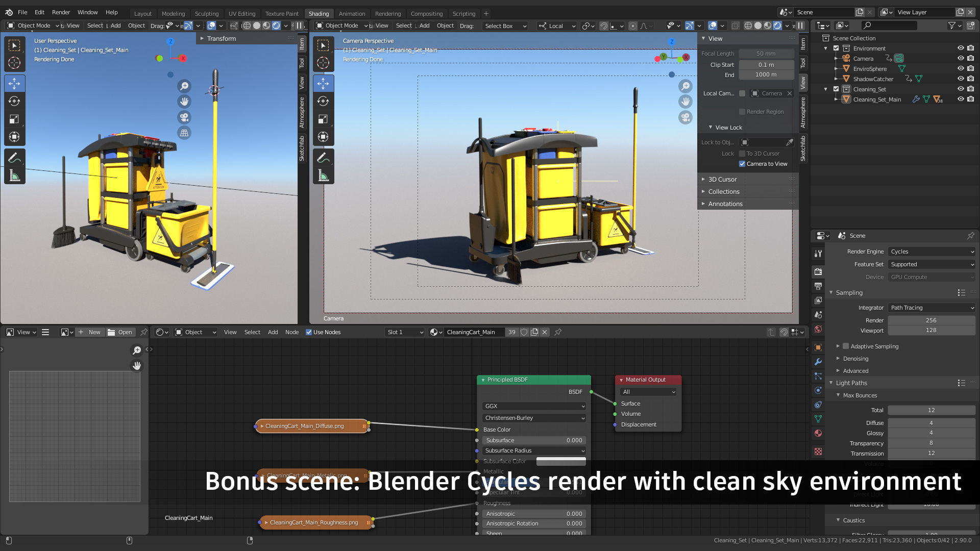This screenshot has height=551, width=980.
Task: Pin the node editor material
Action: pos(558,332)
